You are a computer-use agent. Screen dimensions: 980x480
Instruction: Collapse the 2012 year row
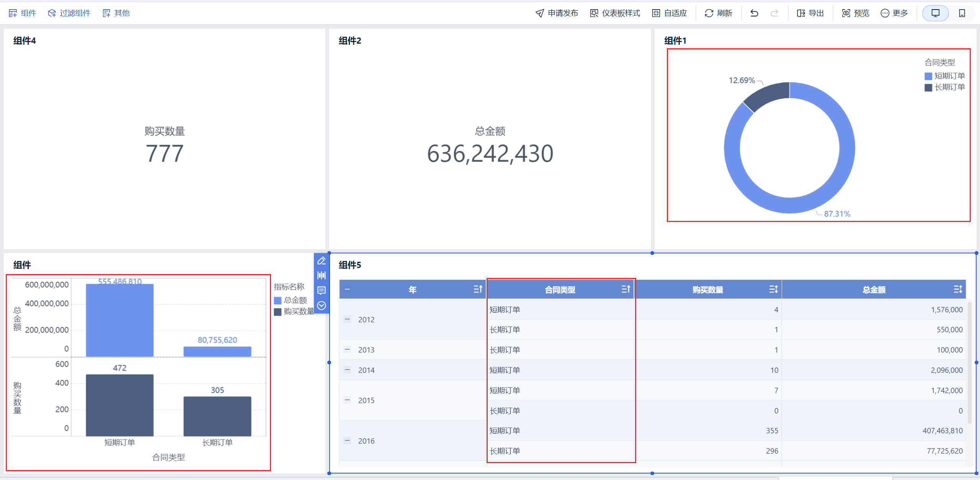coord(347,319)
